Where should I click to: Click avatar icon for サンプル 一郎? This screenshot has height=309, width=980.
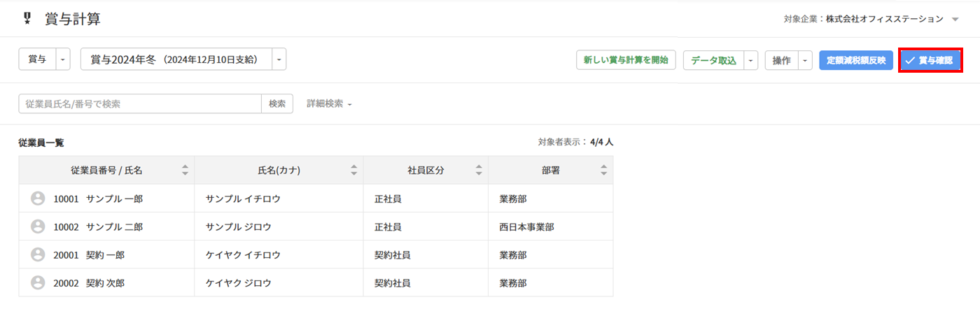coord(38,199)
